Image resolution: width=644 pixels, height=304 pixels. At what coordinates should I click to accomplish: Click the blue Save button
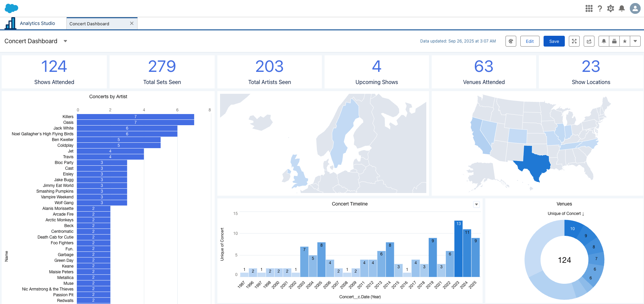(554, 41)
